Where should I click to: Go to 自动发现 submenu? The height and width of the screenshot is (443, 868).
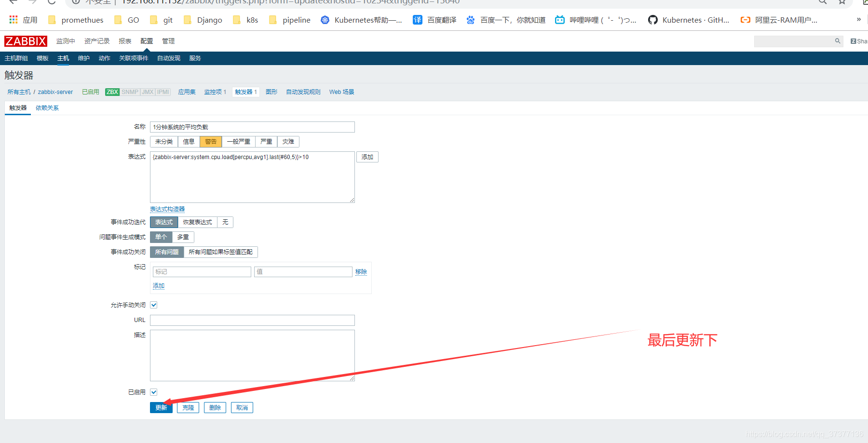pos(169,58)
